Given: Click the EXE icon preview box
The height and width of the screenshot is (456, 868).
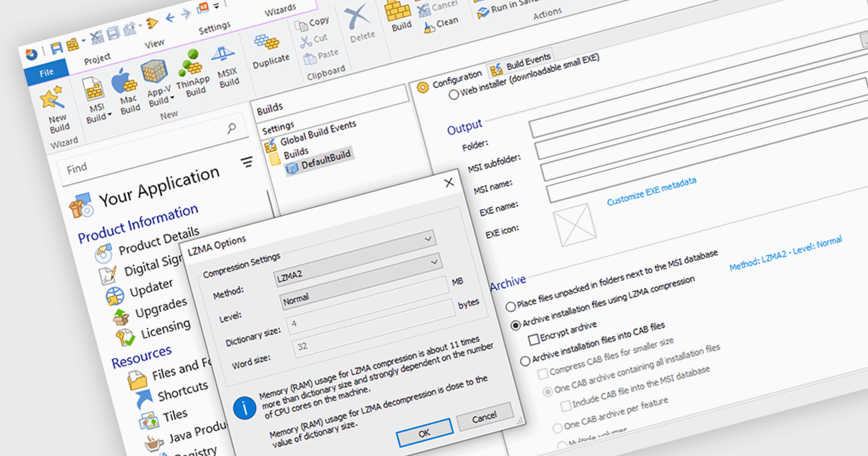Looking at the screenshot, I should [576, 227].
